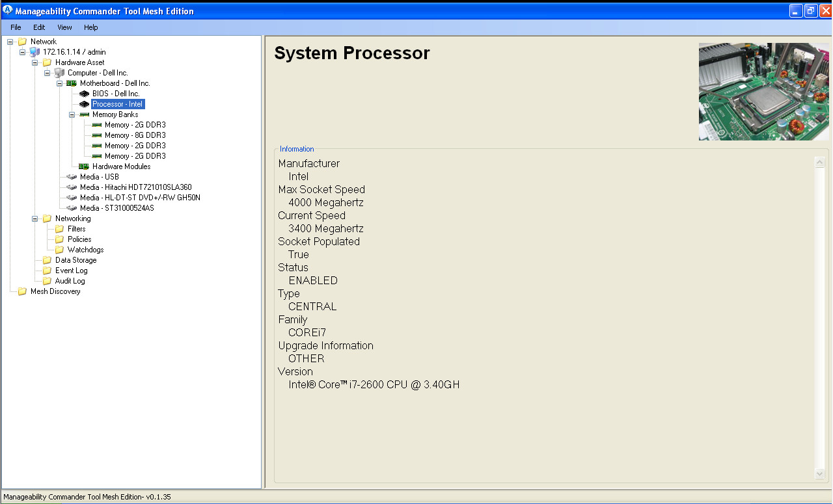Click the HL-DT-ST DVD drive icon
This screenshot has width=833, height=504.
click(72, 198)
